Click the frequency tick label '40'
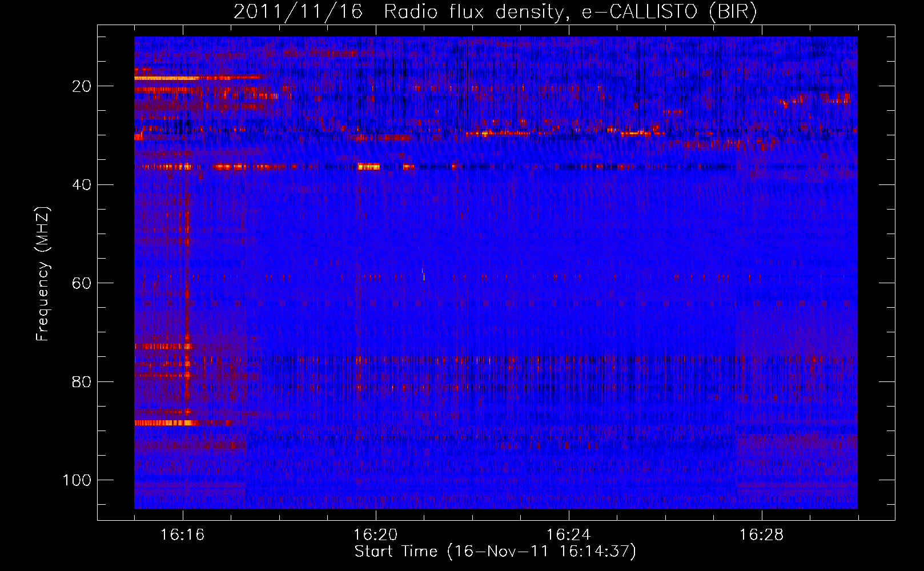Screen dimensions: 924x571 pos(82,185)
